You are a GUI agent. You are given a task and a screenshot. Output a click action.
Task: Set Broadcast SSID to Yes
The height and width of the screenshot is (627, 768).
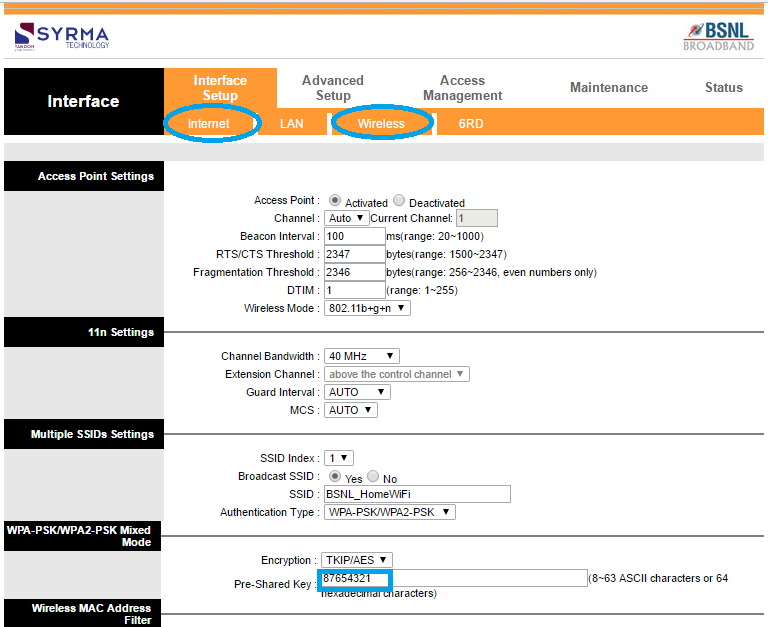335,476
